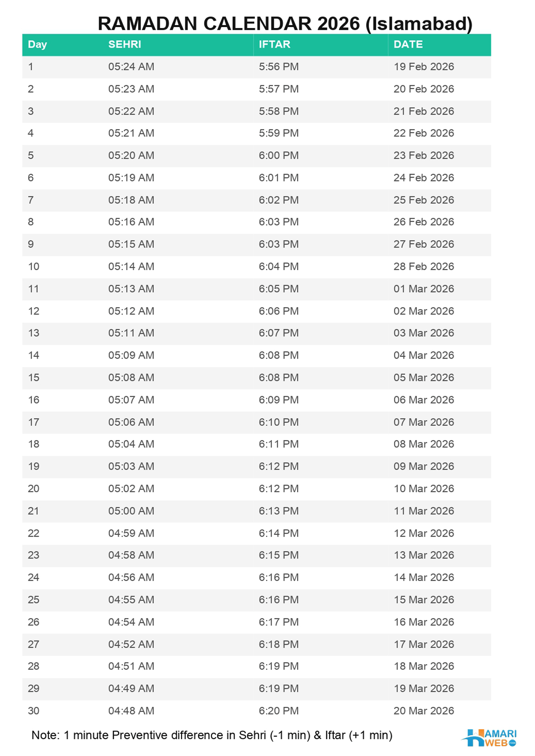Click the HamariWeb logo
535x756 pixels.
[x=489, y=737]
